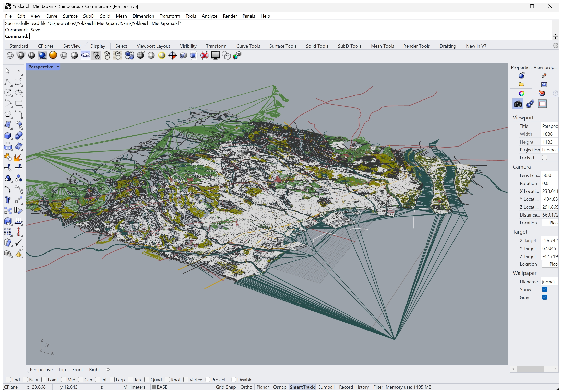Click the Circle tool in left sidebar
Viewport: 561px width, 392px height.
(x=8, y=93)
